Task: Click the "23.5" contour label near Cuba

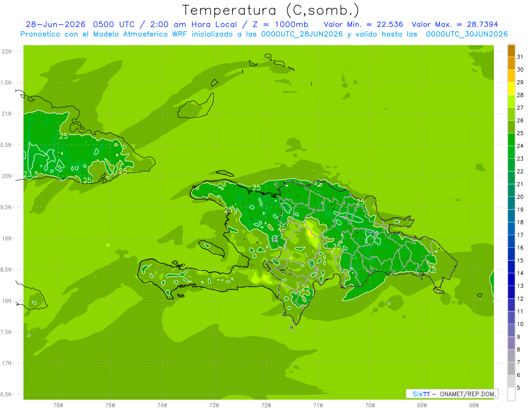Action: coord(31,175)
